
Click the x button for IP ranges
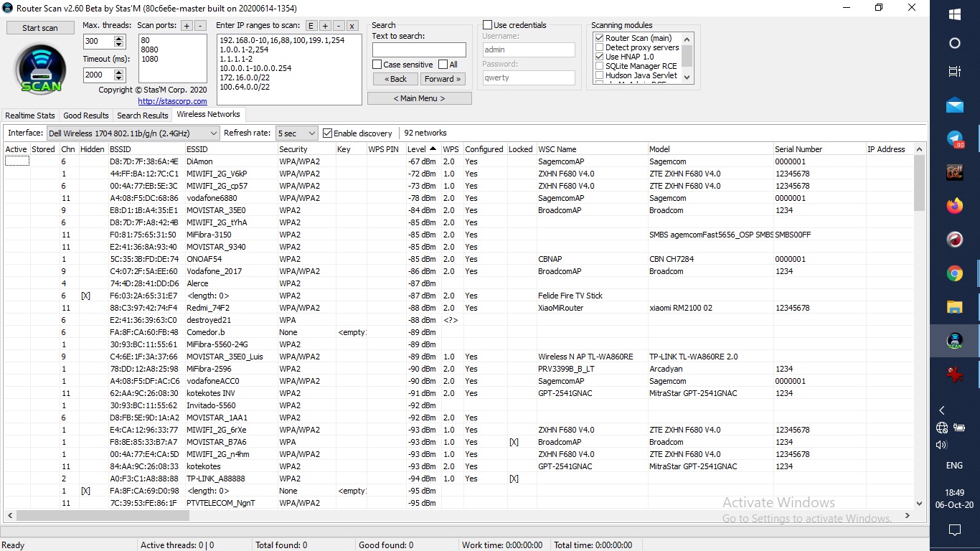(352, 26)
